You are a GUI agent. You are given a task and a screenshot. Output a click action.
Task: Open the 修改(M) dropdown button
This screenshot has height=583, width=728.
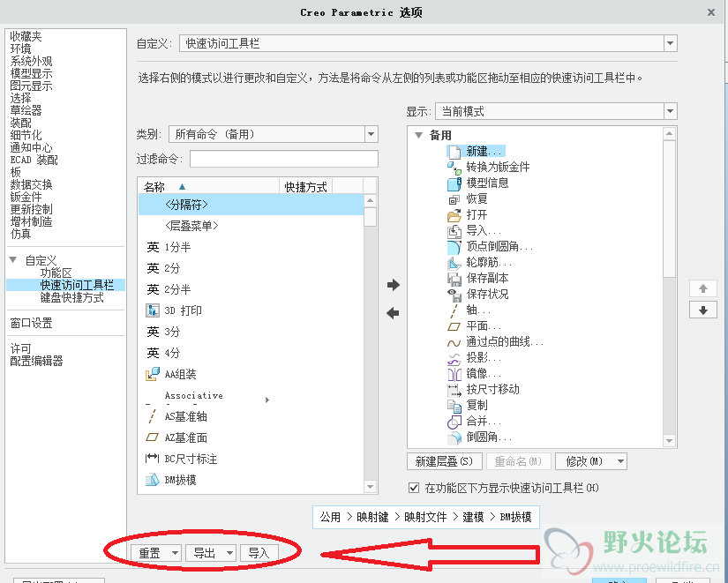coord(591,461)
